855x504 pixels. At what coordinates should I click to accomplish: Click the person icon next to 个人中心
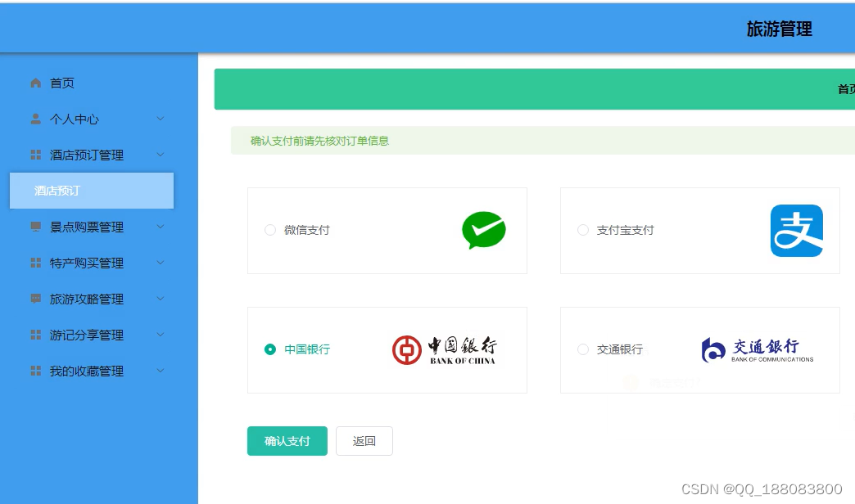point(35,119)
